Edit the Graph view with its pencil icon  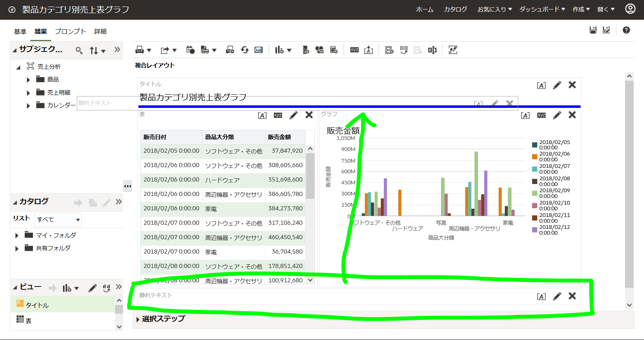[557, 115]
